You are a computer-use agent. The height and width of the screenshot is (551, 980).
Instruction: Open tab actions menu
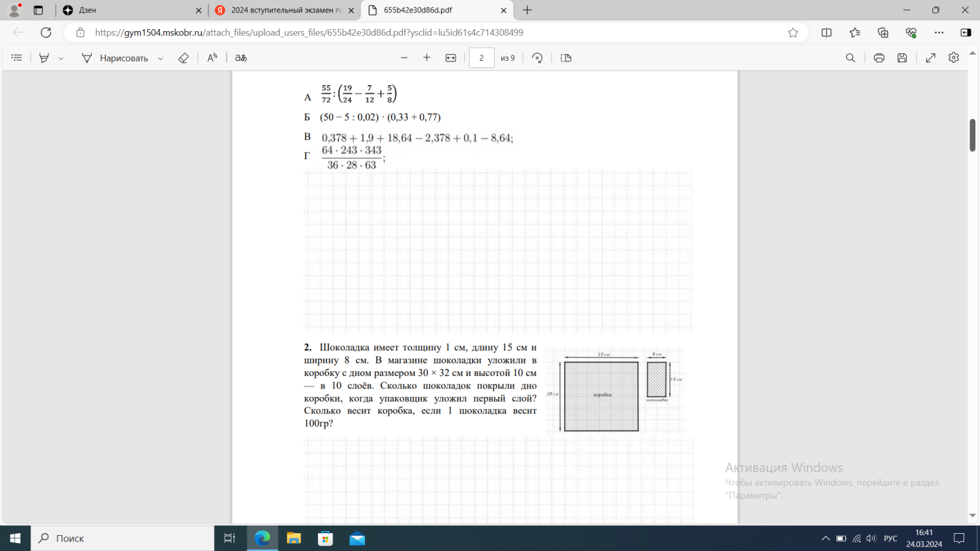click(x=38, y=10)
